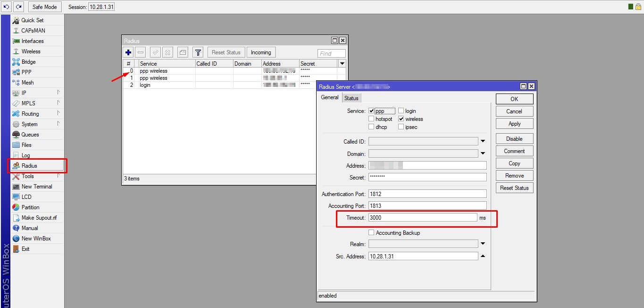Screen dimensions: 644x308
Task: Add new Radius entry with plus icon
Action: tap(128, 52)
